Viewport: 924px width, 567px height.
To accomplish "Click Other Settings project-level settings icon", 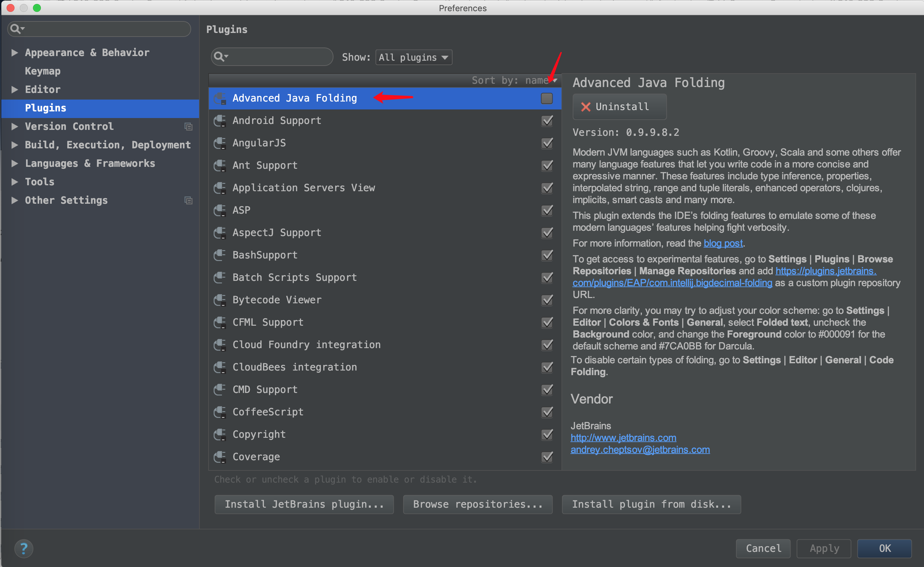I will (188, 200).
